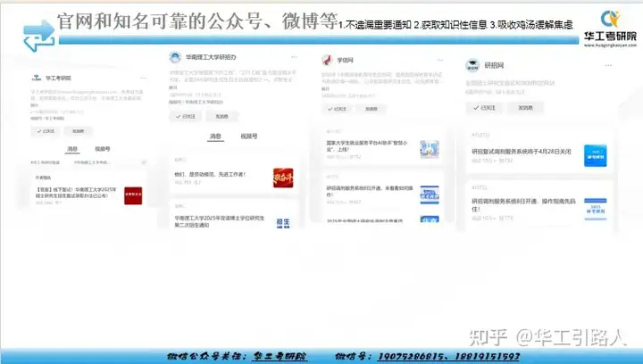Viewport: 643px width, 364px height.
Task: Click 发消息 on the 研招网 card
Action: [525, 108]
